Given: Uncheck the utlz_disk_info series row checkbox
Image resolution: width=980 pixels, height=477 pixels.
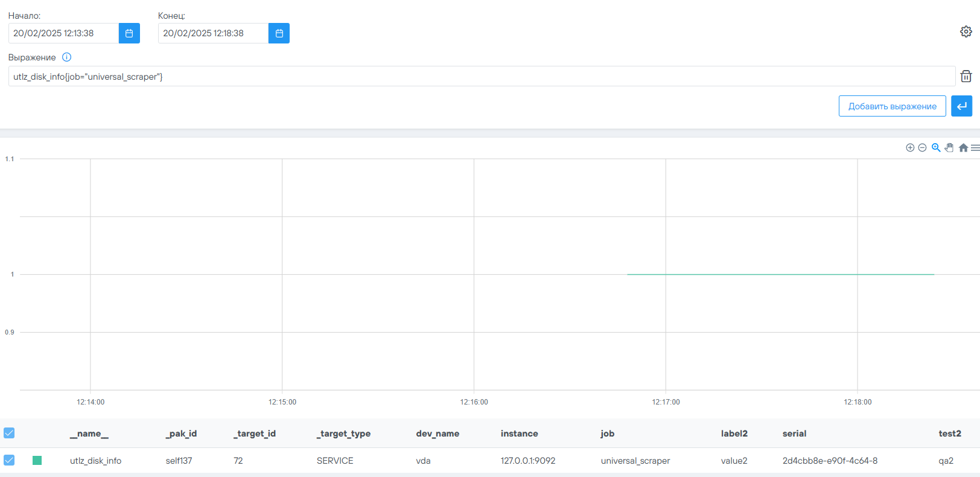Looking at the screenshot, I should tap(9, 460).
